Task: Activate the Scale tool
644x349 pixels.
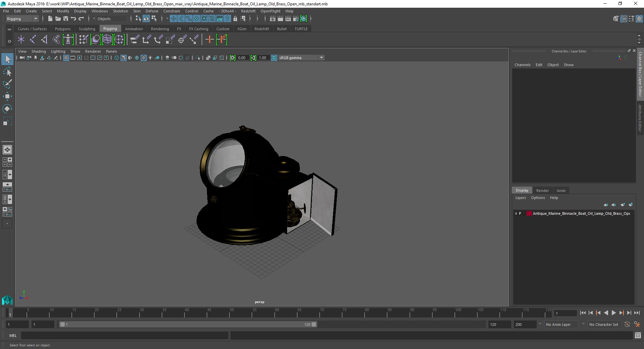Action: point(7,121)
